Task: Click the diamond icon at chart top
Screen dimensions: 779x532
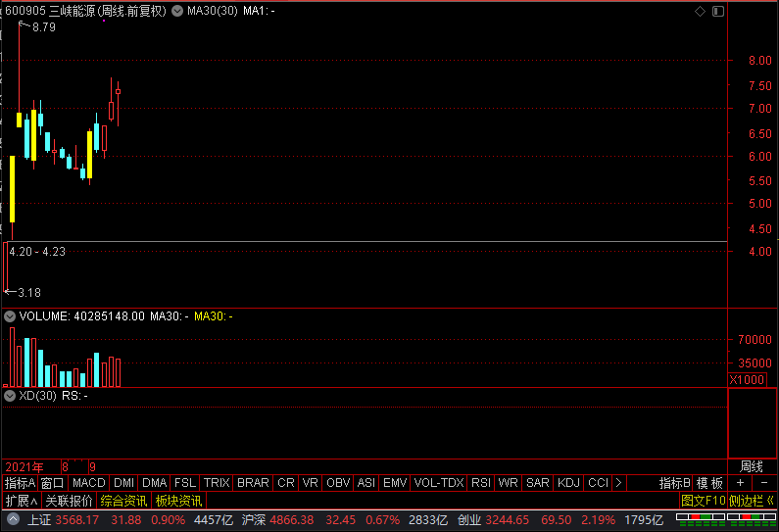Action: pos(700,12)
